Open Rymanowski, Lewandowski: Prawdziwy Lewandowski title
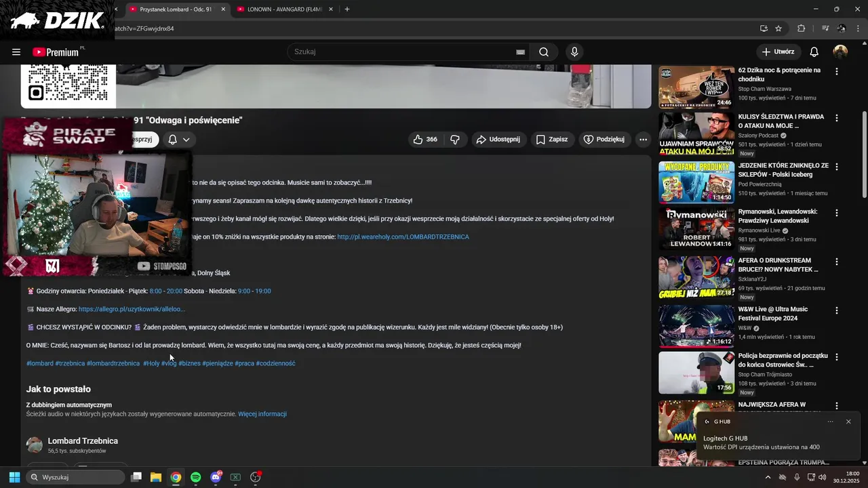Viewport: 868px width, 488px height. (x=777, y=216)
